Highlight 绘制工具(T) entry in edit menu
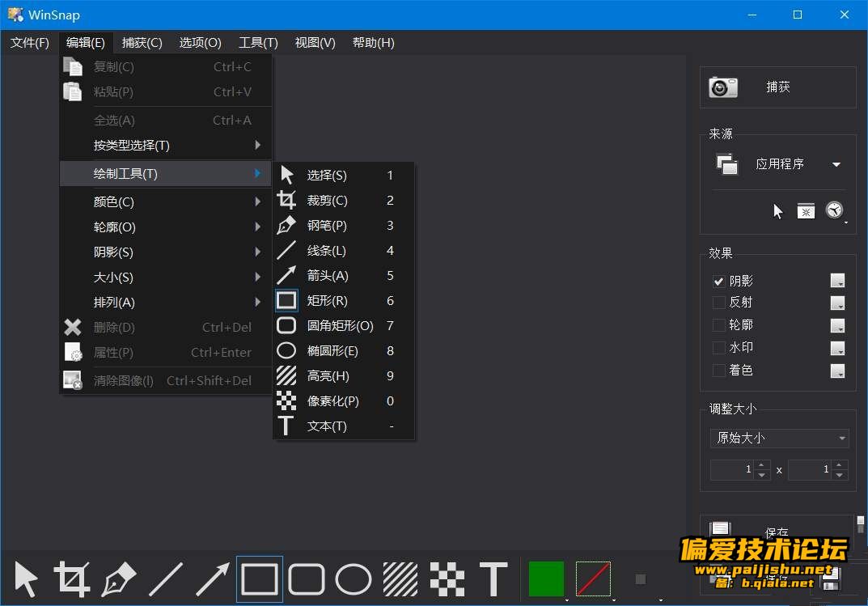 click(166, 174)
